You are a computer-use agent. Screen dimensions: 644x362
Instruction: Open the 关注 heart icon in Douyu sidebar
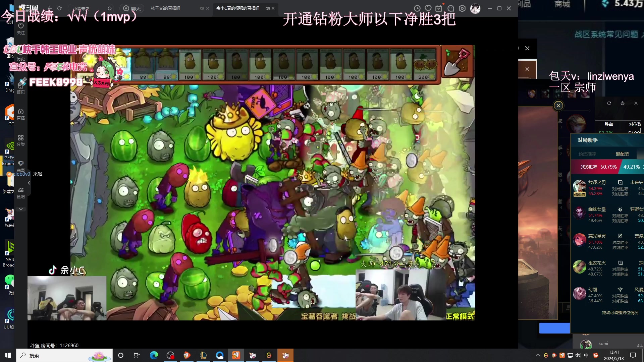21,29
